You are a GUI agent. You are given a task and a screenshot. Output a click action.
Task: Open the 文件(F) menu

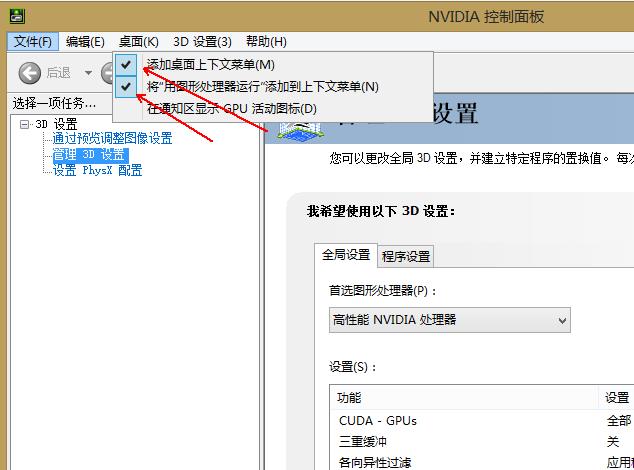pos(33,41)
